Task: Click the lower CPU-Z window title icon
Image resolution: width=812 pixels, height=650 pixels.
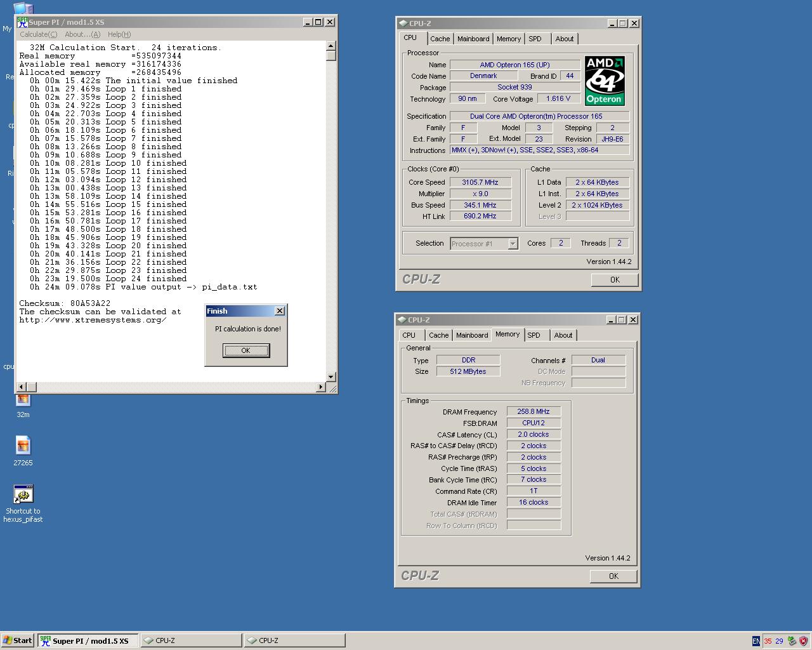Action: tap(402, 320)
